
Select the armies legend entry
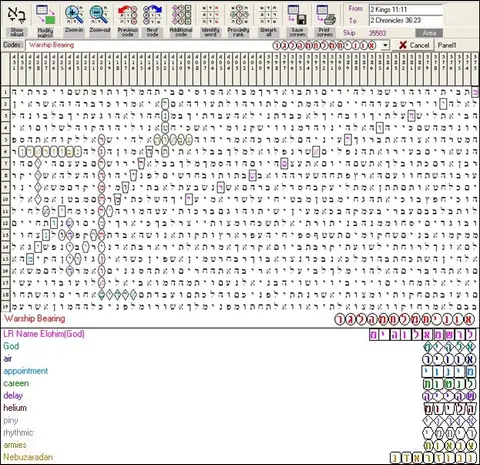tap(15, 445)
